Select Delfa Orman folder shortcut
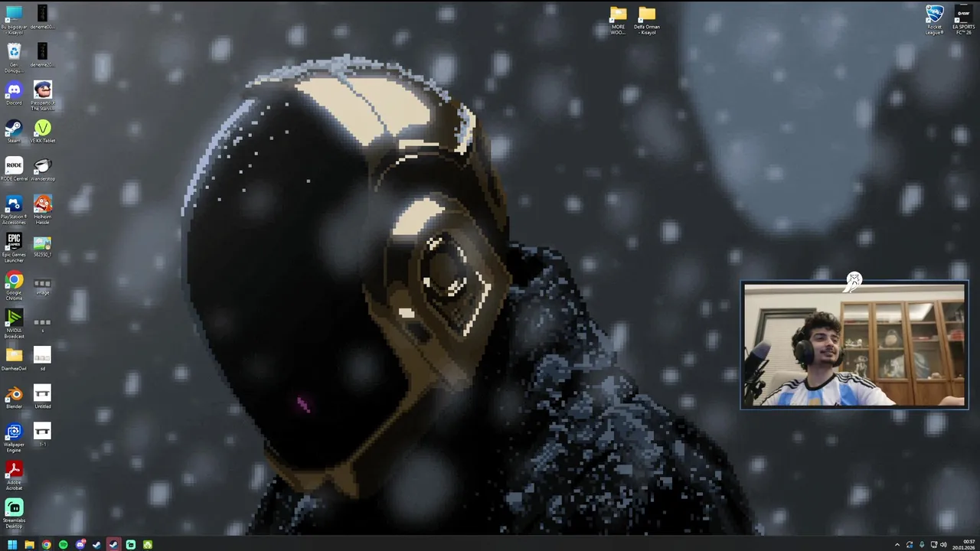The width and height of the screenshot is (980, 551). tap(647, 20)
